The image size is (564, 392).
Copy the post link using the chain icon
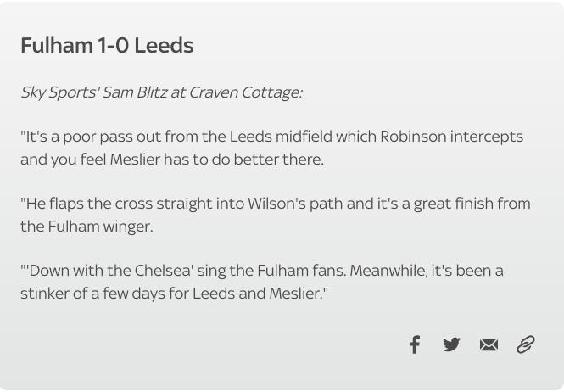[526, 344]
